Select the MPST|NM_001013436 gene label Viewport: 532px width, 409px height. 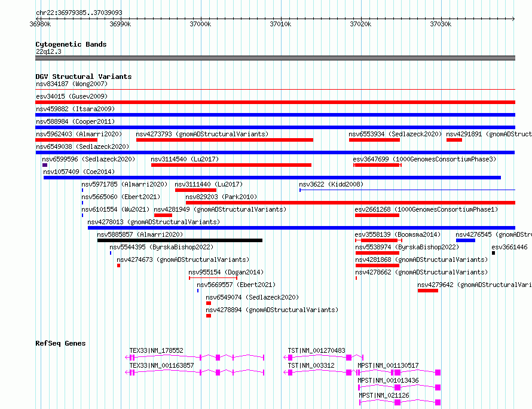click(x=388, y=380)
